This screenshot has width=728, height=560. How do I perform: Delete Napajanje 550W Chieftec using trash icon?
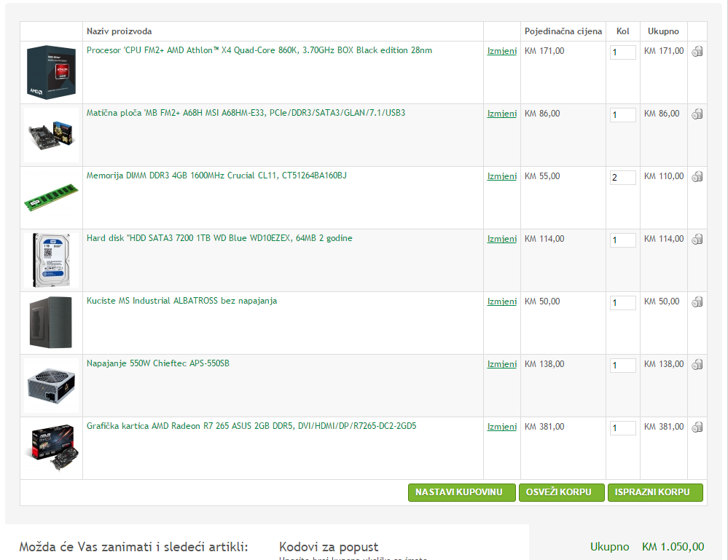tap(697, 364)
